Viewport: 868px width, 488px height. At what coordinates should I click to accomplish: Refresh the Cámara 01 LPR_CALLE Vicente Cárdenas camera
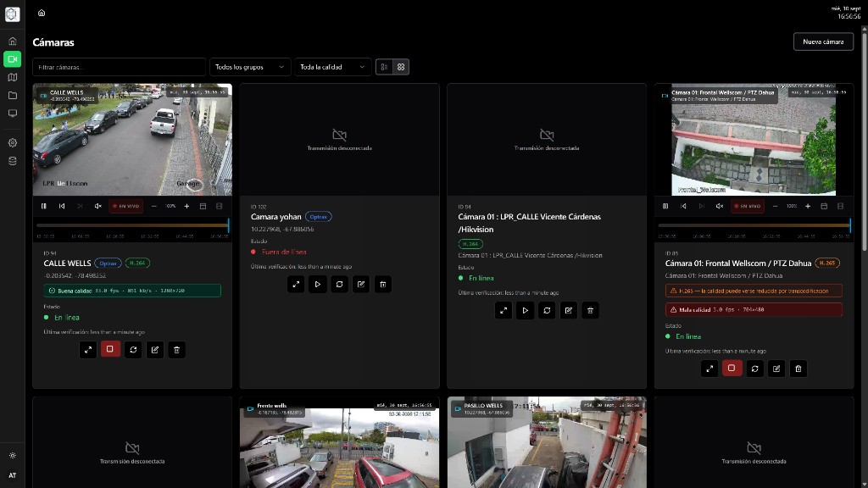(x=547, y=310)
